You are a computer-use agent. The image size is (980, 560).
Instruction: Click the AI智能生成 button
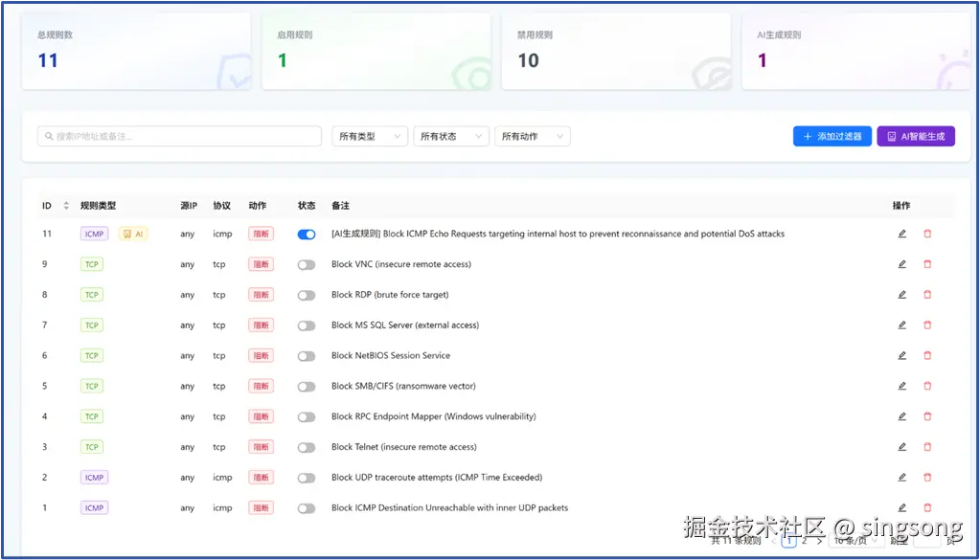(916, 136)
